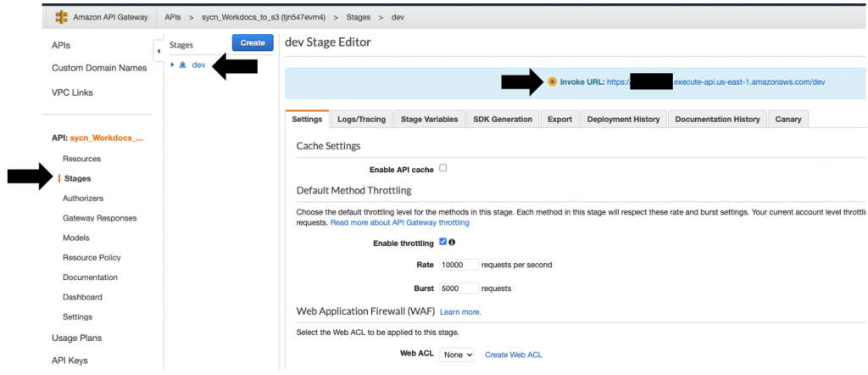Open the Invoke URL link

coord(715,81)
